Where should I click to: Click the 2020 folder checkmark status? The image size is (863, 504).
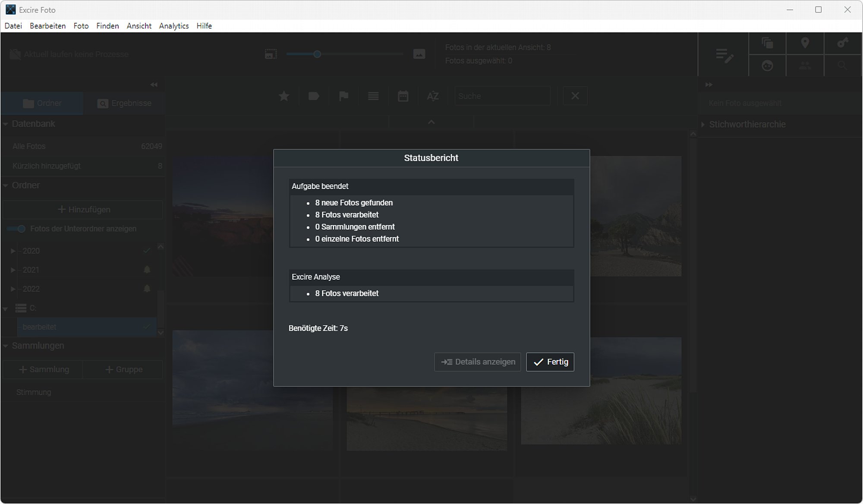point(147,251)
